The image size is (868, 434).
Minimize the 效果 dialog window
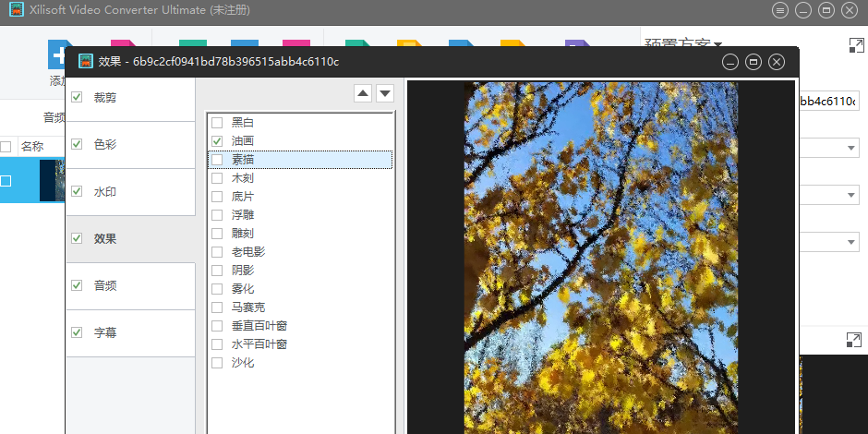[730, 62]
